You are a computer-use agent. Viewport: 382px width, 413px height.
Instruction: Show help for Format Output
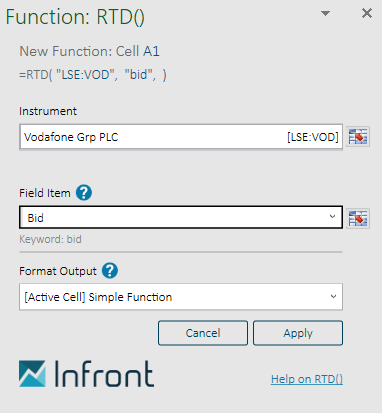[x=110, y=271]
